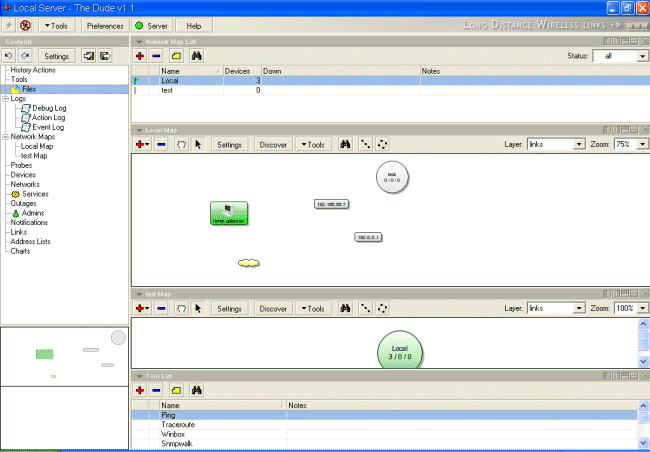
Task: Open the Help menu
Action: click(x=194, y=26)
